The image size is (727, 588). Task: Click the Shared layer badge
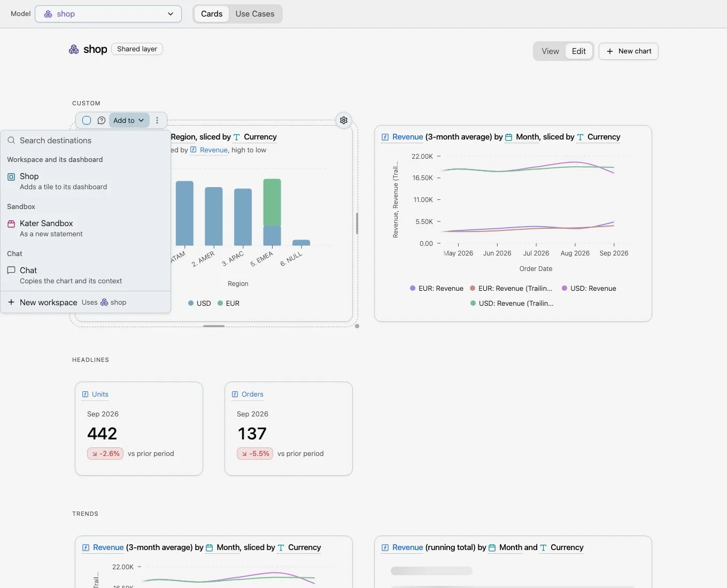point(137,49)
